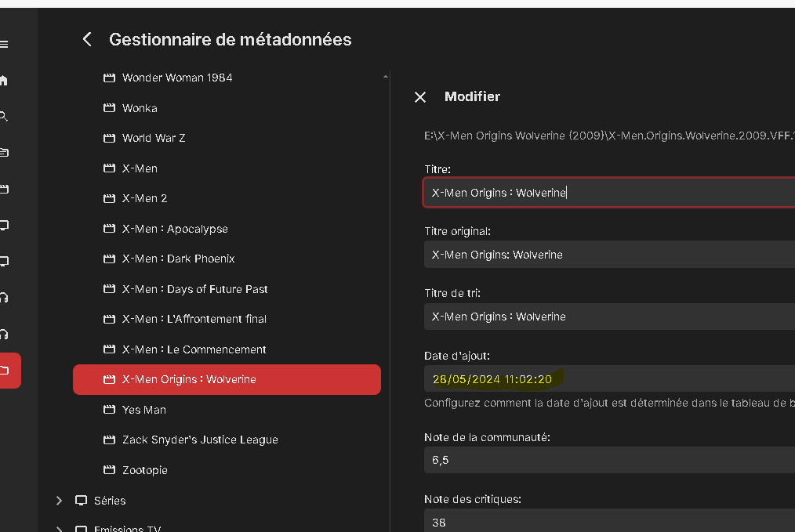795x532 pixels.
Task: Select X-Men : Dark Phoenix in list
Action: 178,259
